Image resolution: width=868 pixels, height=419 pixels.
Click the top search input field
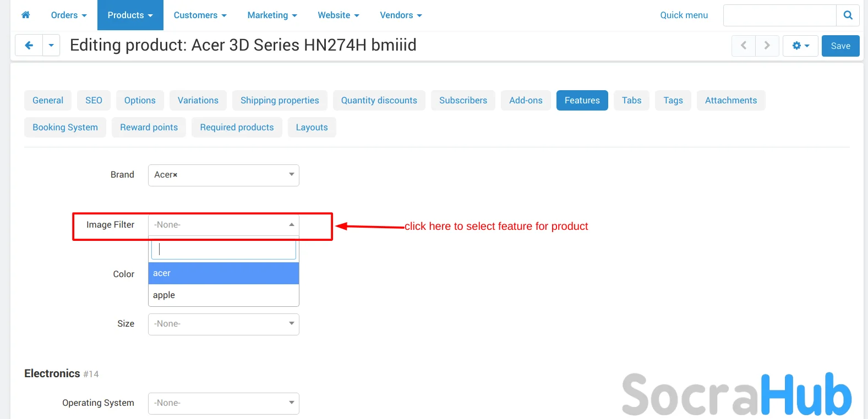coord(779,15)
